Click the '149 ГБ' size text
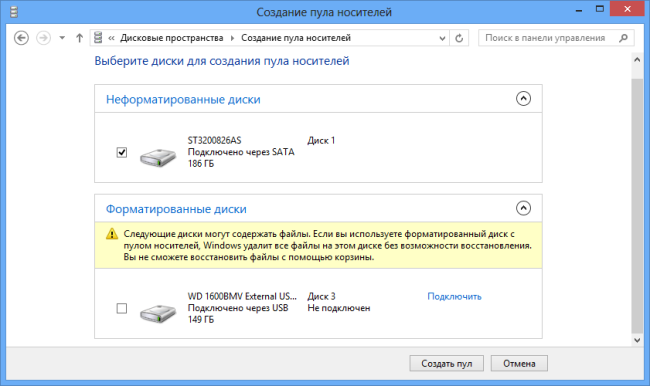 click(201, 320)
